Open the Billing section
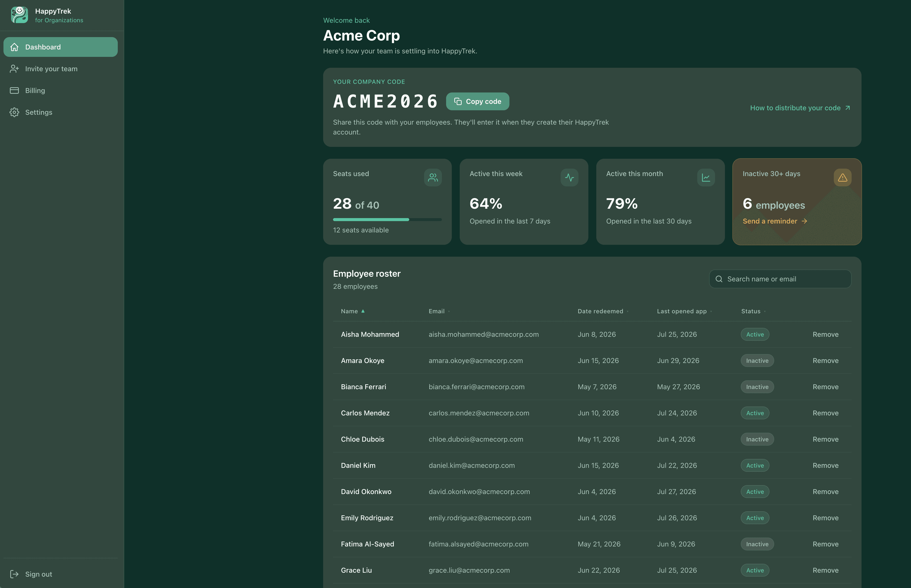 click(x=61, y=90)
